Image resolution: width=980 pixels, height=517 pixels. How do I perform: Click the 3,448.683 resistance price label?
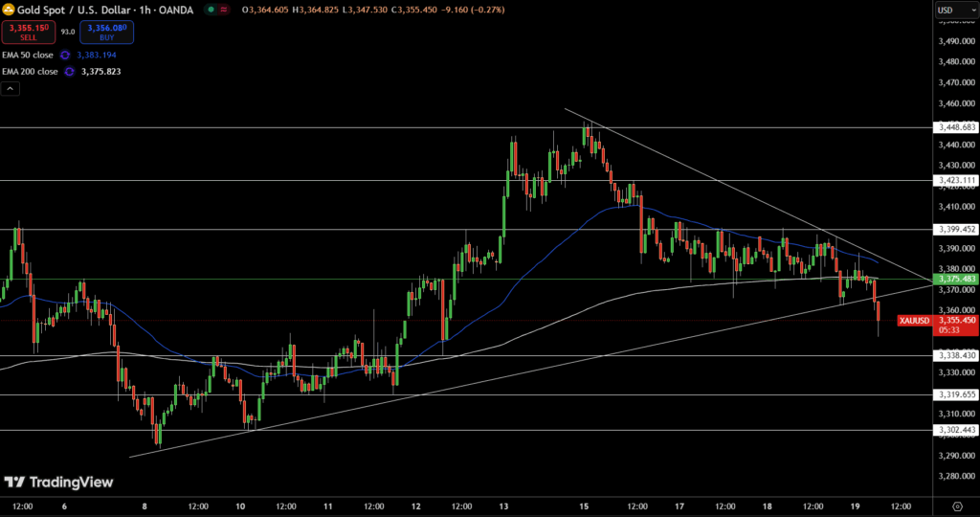957,127
